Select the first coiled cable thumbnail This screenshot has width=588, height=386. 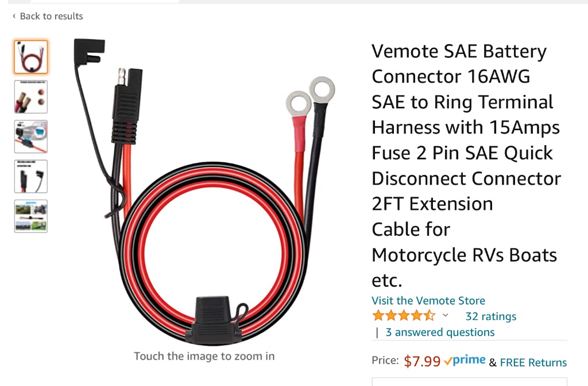(x=31, y=57)
